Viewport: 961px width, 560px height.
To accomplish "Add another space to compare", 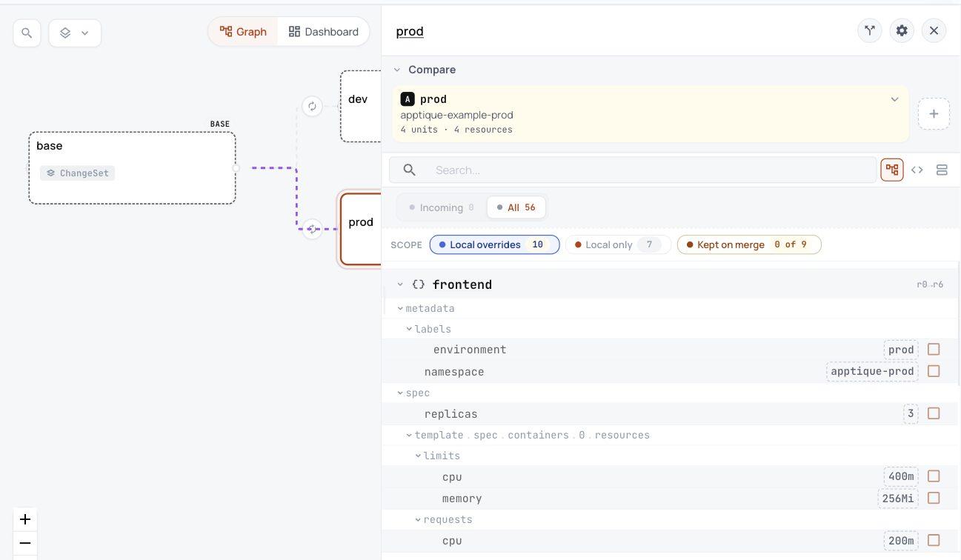I will pyautogui.click(x=934, y=114).
